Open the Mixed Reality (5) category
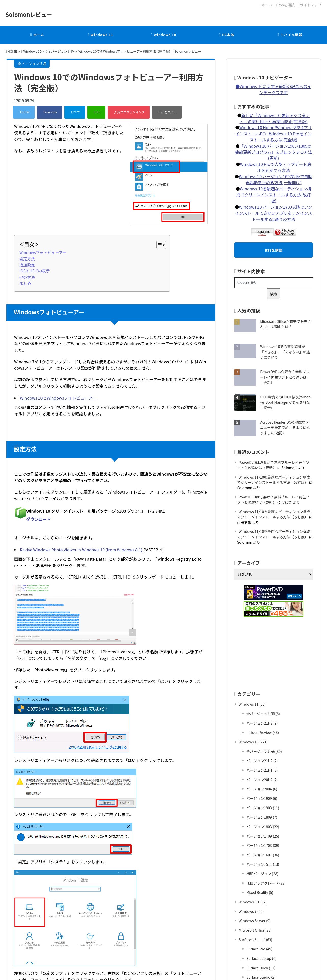This screenshot has height=980, width=327. (x=260, y=892)
